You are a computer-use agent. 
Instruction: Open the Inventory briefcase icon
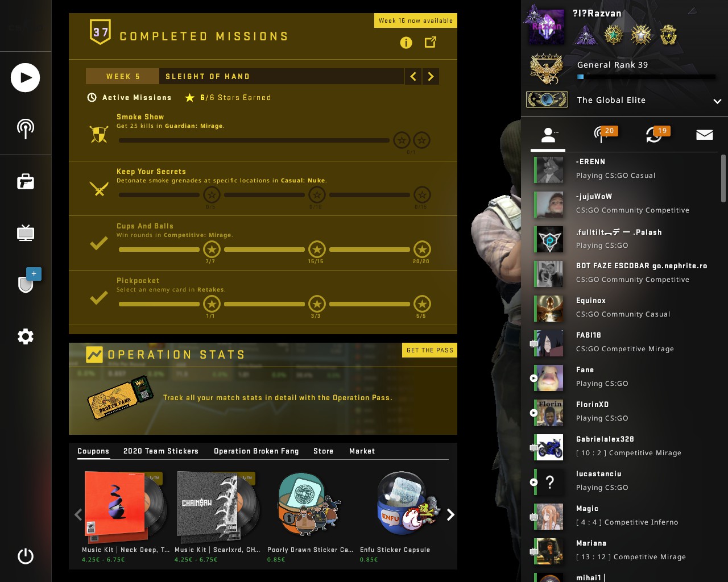pos(26,181)
